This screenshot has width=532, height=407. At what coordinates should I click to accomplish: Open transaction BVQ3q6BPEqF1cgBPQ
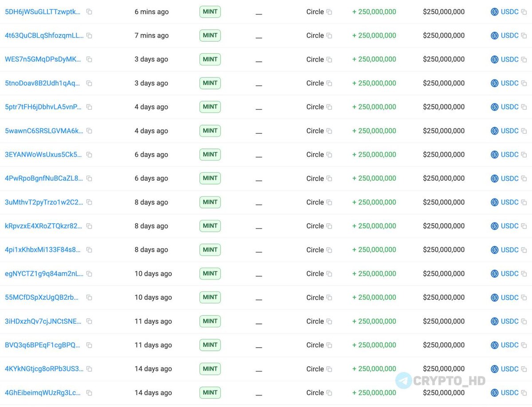click(43, 345)
